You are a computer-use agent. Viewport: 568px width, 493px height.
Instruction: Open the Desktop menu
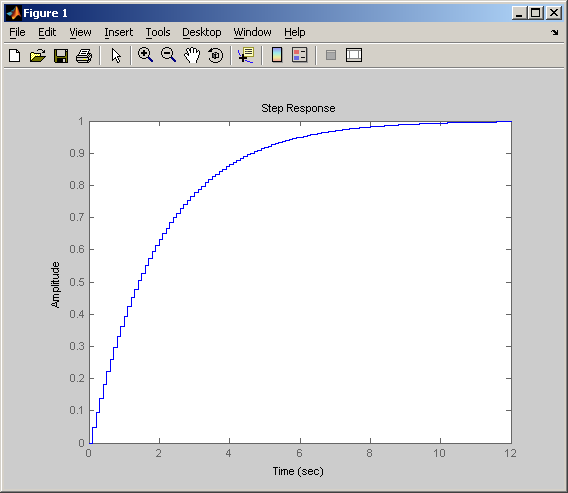[x=202, y=32]
